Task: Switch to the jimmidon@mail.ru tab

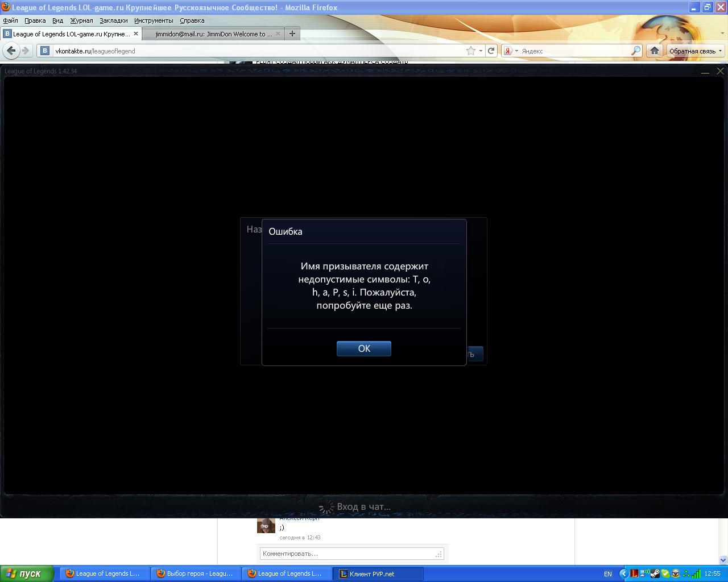Action: pyautogui.click(x=213, y=34)
